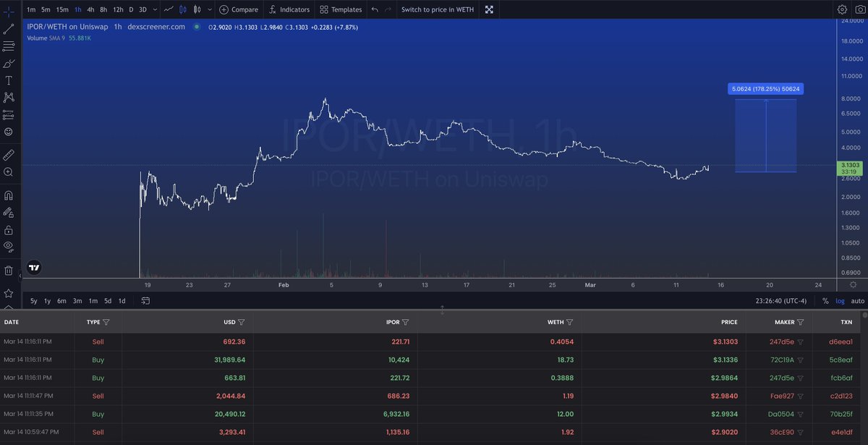868x445 pixels.
Task: Click the panel divider handle below chart
Action: 442,310
